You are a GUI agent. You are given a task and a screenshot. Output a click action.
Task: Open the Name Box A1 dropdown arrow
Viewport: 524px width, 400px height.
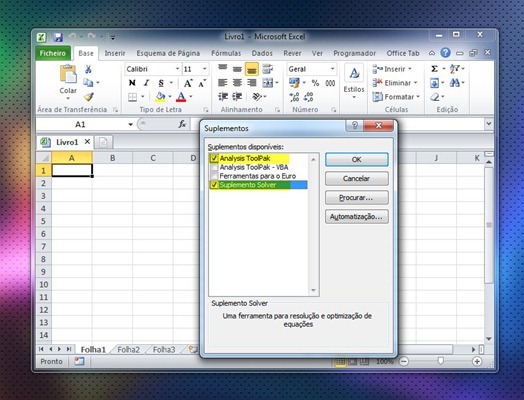point(130,125)
